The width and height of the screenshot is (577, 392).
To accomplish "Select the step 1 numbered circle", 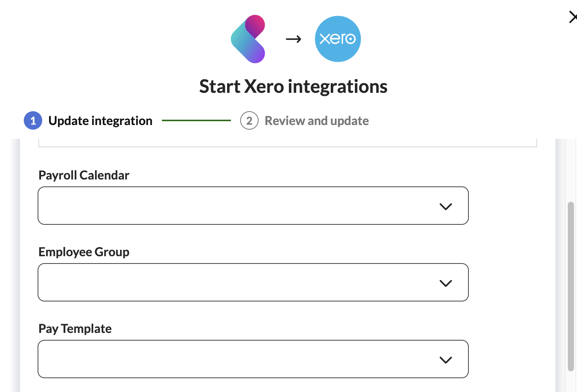I will point(33,121).
